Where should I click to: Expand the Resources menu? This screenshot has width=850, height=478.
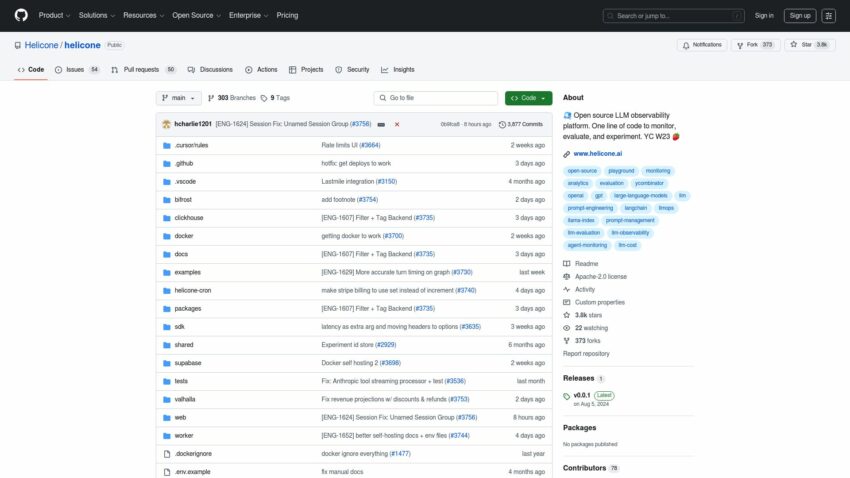(x=143, y=15)
